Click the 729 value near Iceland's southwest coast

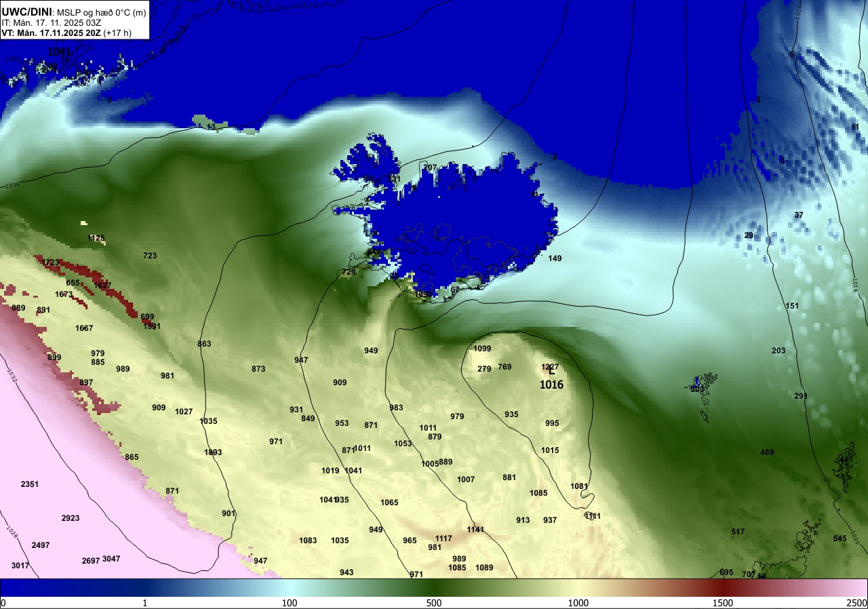click(x=349, y=272)
